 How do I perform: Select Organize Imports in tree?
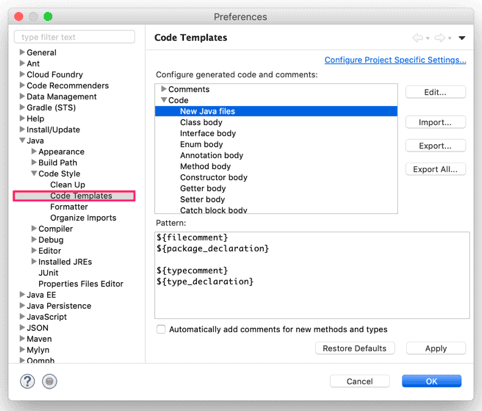point(83,218)
